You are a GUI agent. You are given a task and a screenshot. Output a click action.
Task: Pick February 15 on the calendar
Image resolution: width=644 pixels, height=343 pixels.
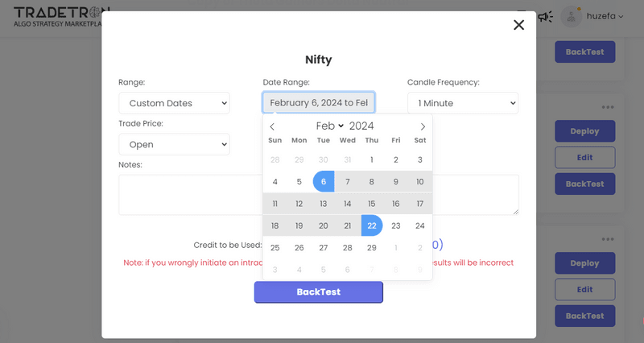(371, 204)
